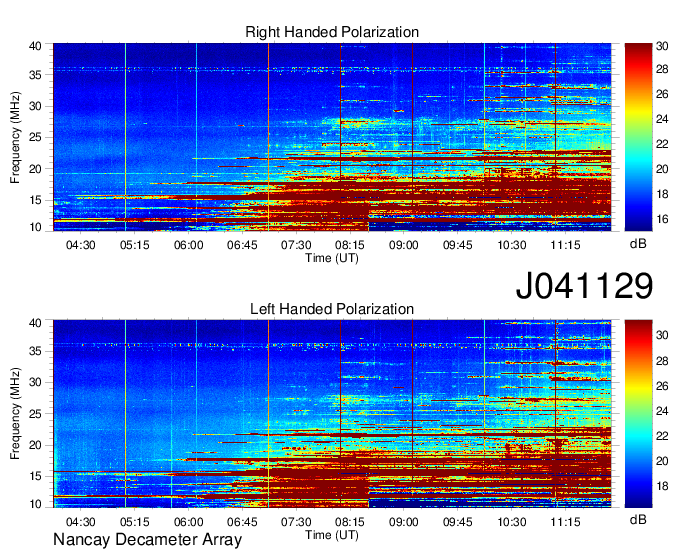Click the 40 MHz tick on upper plot
The height and width of the screenshot is (552, 680).
point(36,46)
